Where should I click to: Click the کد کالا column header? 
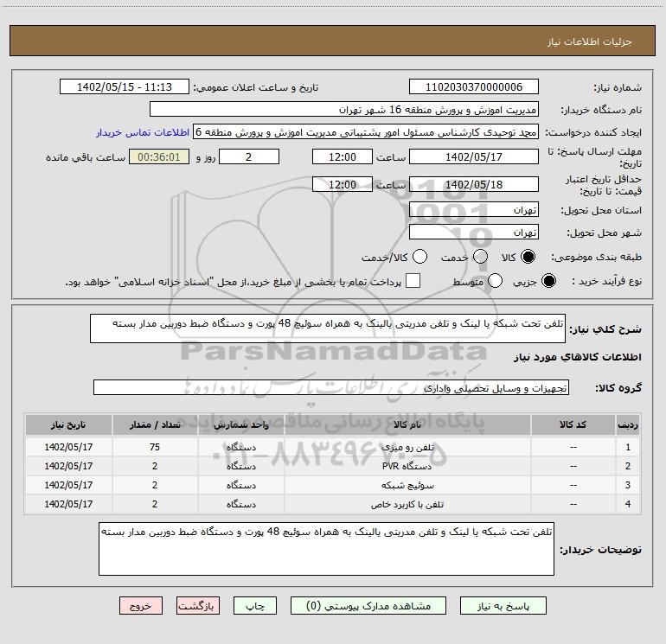(573, 425)
